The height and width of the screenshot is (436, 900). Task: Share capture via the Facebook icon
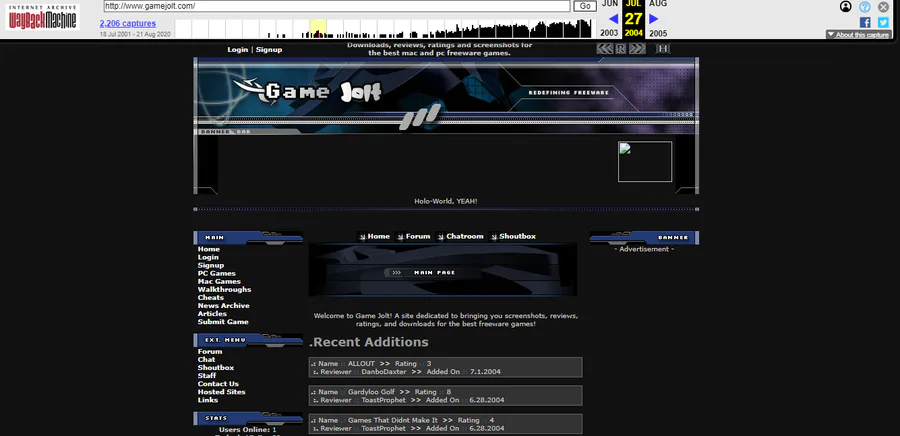865,22
